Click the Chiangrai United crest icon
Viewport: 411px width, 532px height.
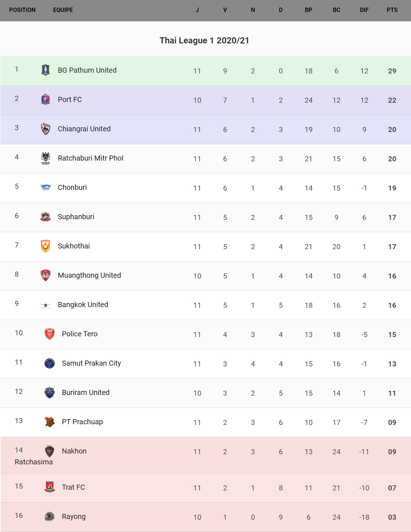[46, 129]
